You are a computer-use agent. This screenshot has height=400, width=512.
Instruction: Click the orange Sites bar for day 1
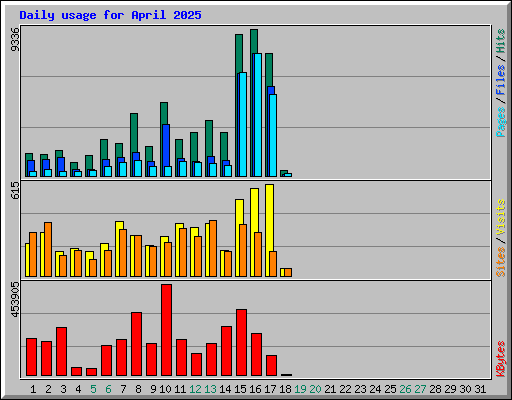tap(33, 254)
